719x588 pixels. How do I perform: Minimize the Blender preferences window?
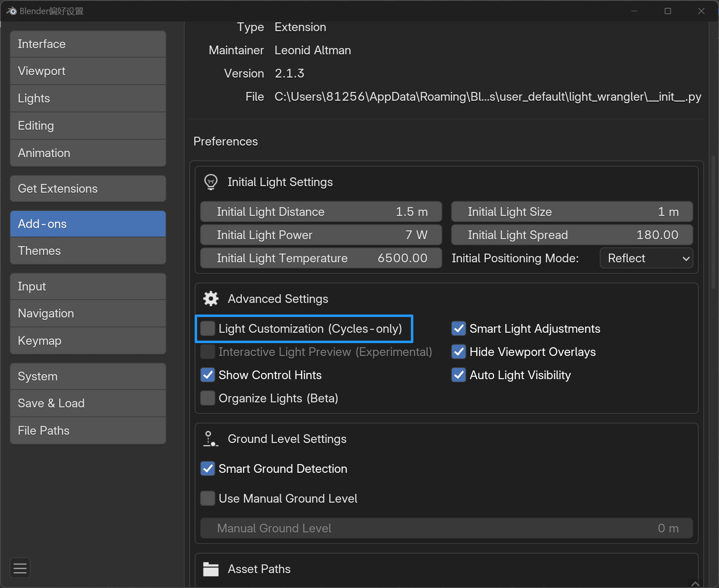[634, 11]
